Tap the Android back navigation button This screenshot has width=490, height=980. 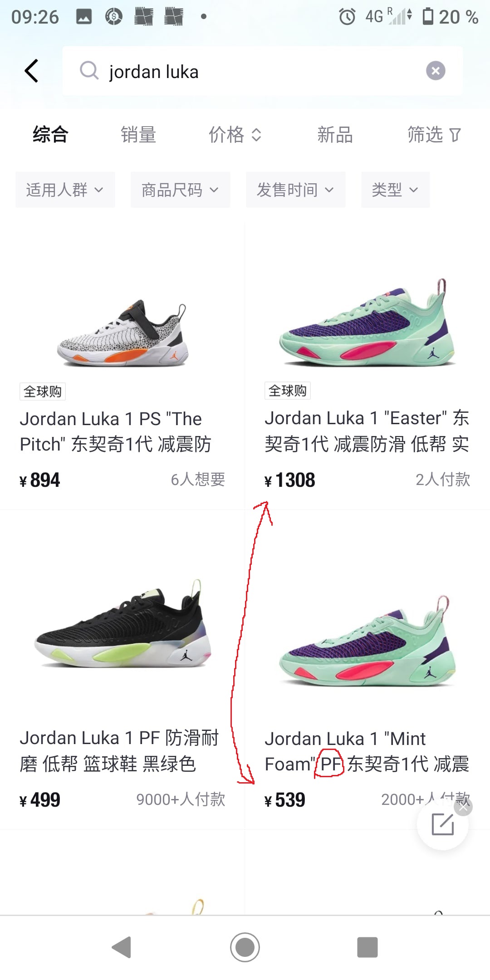(122, 947)
